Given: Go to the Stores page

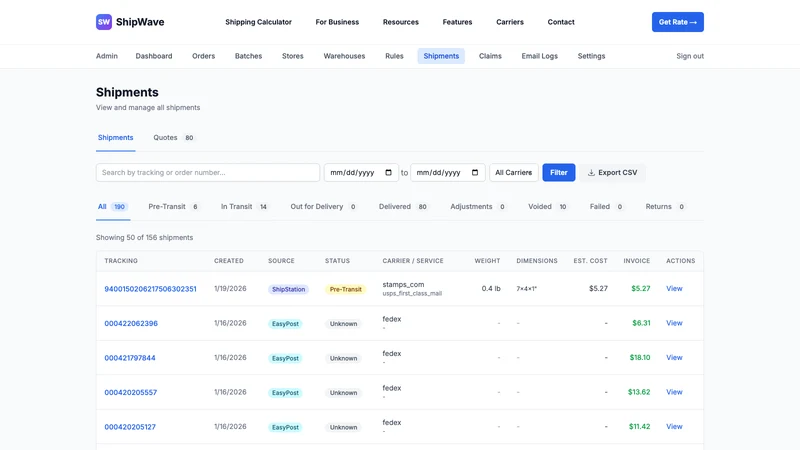Looking at the screenshot, I should [293, 56].
